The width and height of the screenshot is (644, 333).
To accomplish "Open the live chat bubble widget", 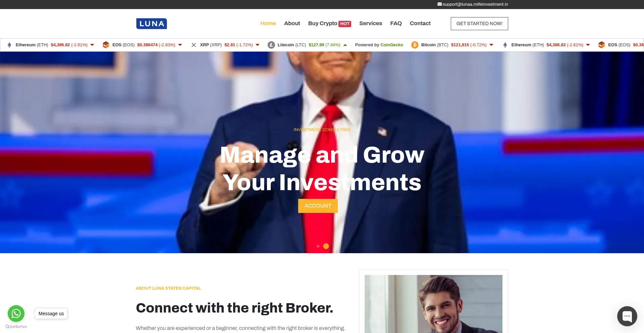I will [x=627, y=316].
